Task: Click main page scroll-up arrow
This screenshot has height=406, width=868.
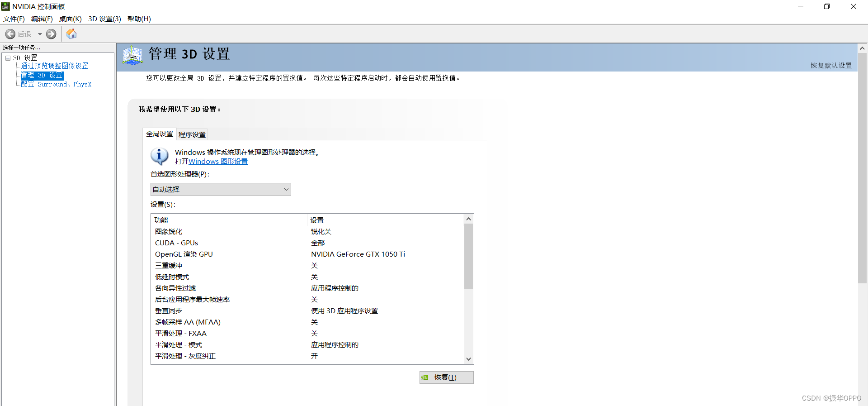Action: (x=862, y=48)
